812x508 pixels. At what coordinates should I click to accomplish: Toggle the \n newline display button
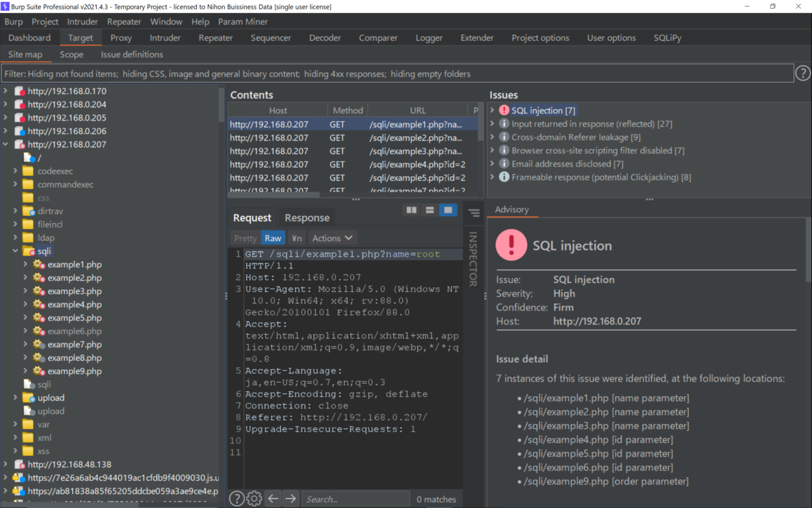(296, 238)
